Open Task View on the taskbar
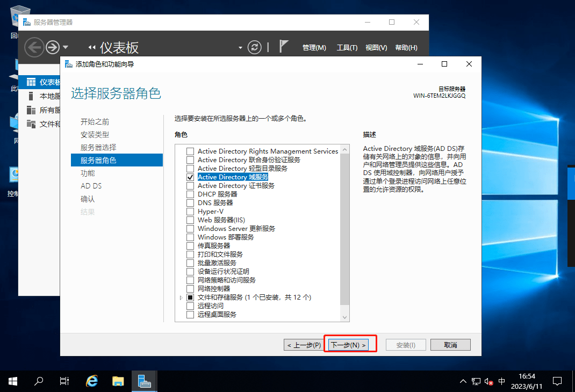Screen dimensions: 575x392 click(64, 381)
